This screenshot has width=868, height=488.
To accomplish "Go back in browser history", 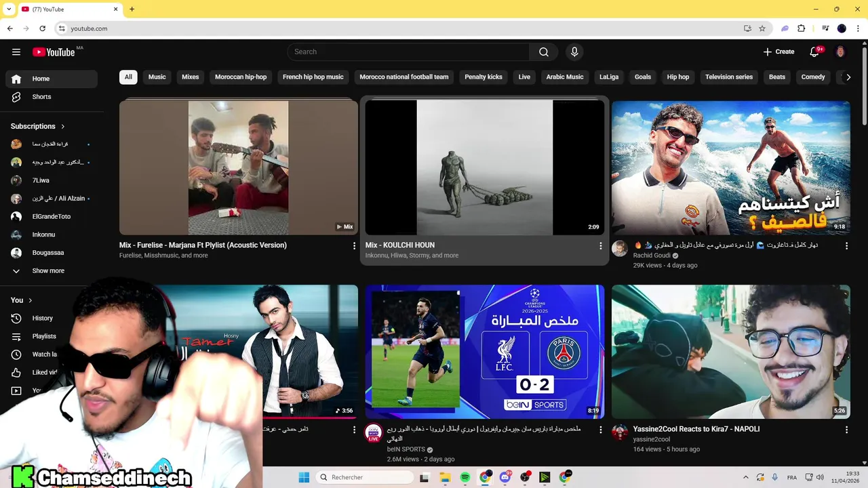I will (x=10, y=28).
